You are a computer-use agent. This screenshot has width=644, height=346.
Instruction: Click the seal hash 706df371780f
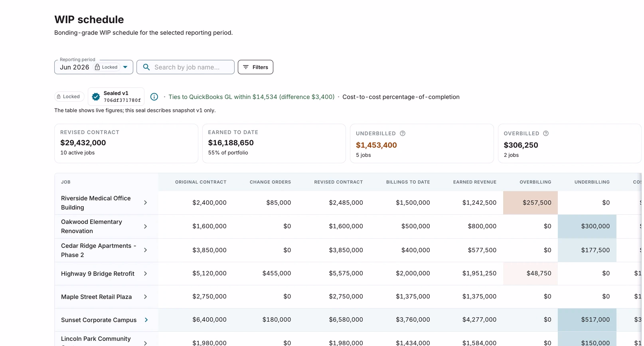[x=122, y=101]
